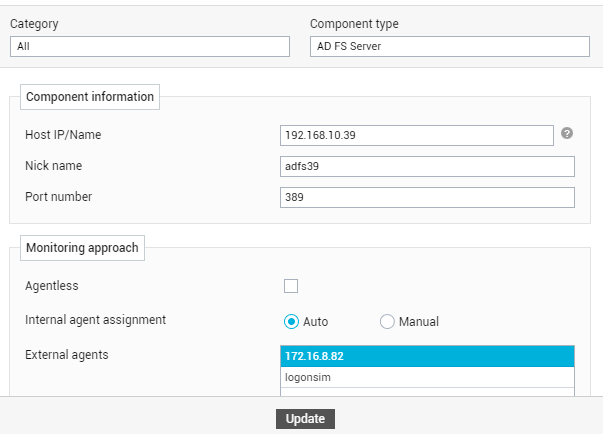This screenshot has width=603, height=434.
Task: Tick the Agentless checkbox
Action: 291,286
